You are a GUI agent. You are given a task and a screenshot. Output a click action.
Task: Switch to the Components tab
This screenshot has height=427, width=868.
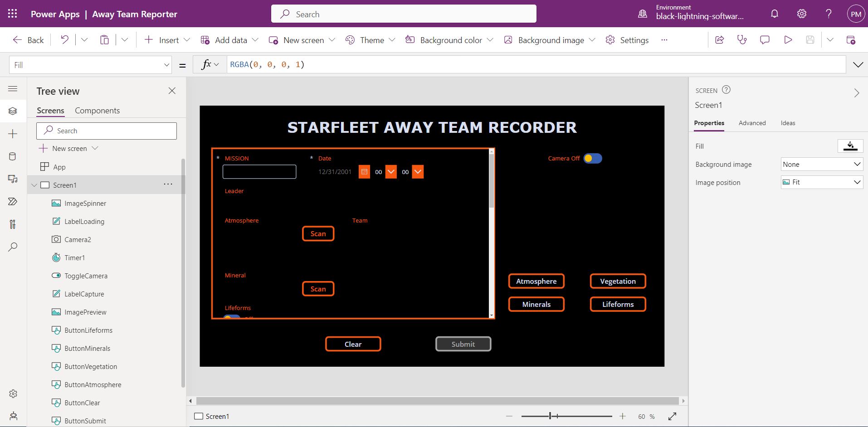97,111
